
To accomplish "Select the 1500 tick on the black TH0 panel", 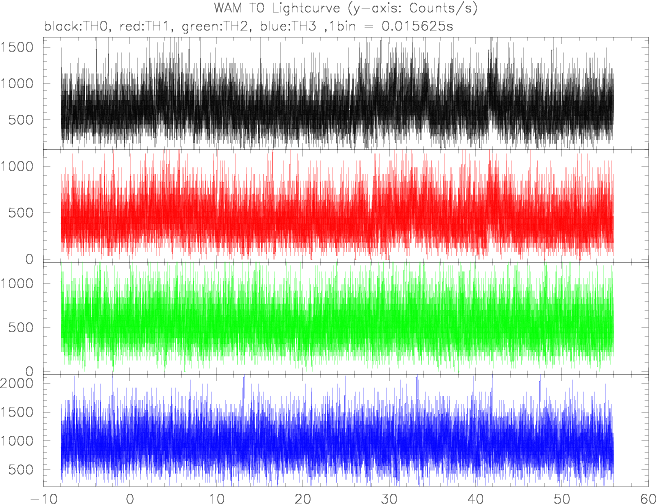I will 17,47.
